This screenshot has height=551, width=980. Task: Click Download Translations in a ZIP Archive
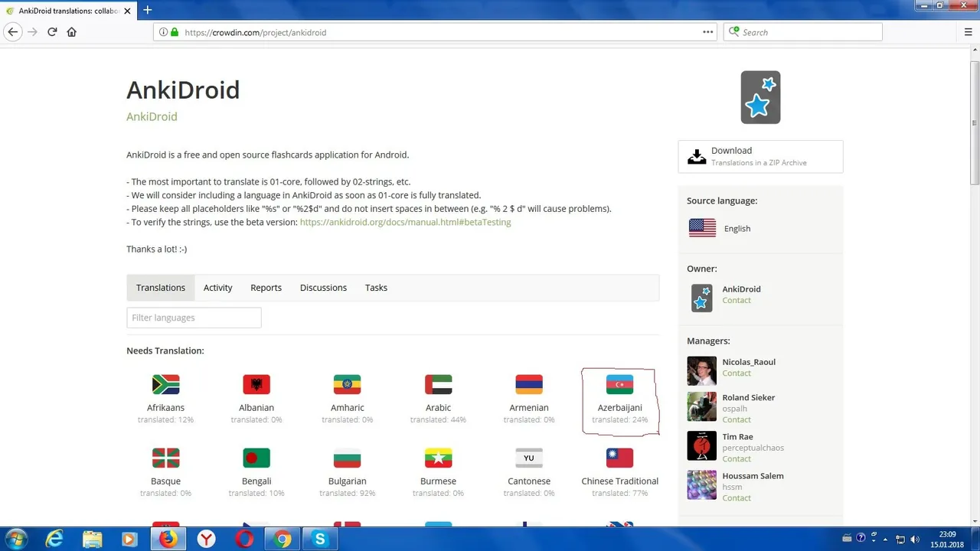(760, 156)
